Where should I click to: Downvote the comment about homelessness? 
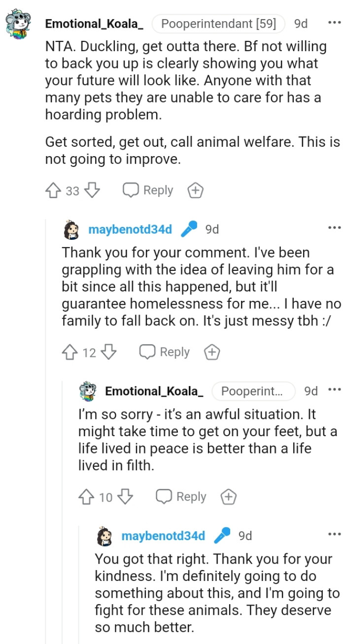pos(109,352)
